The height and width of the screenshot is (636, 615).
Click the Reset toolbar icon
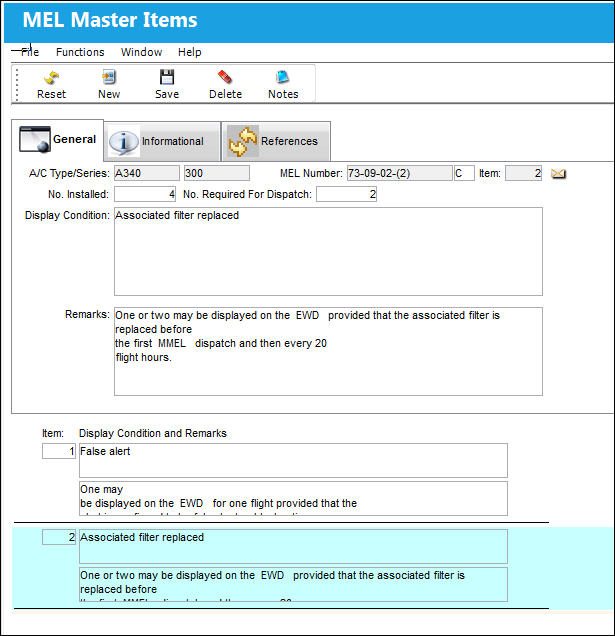point(52,77)
